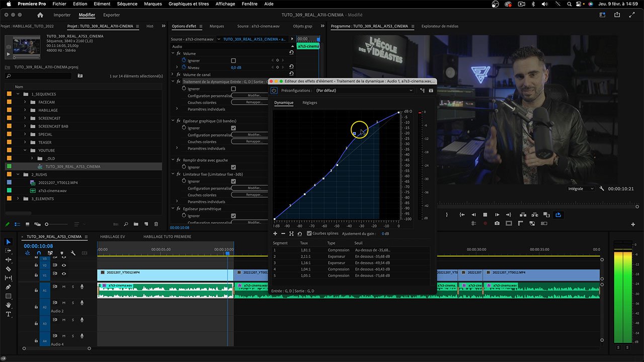Screen dimensions: 644x362
Task: Toggle the Courbes splines checkbox
Action: pyautogui.click(x=309, y=233)
